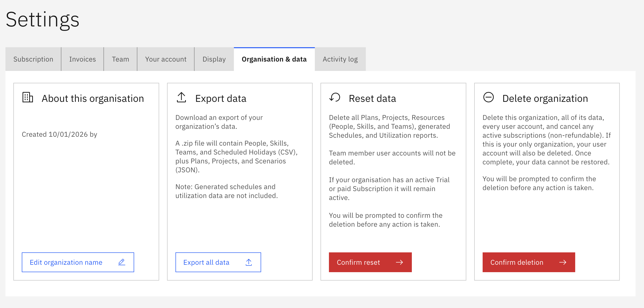Select the Display tab

point(214,59)
